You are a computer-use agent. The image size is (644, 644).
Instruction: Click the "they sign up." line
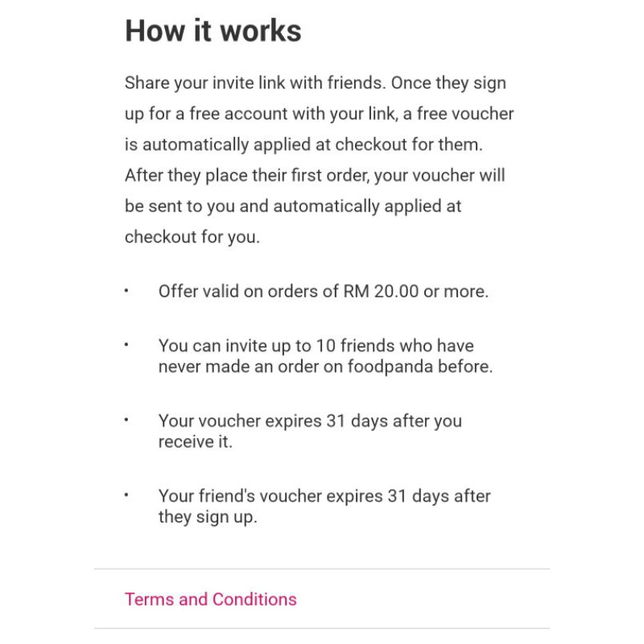(x=207, y=517)
